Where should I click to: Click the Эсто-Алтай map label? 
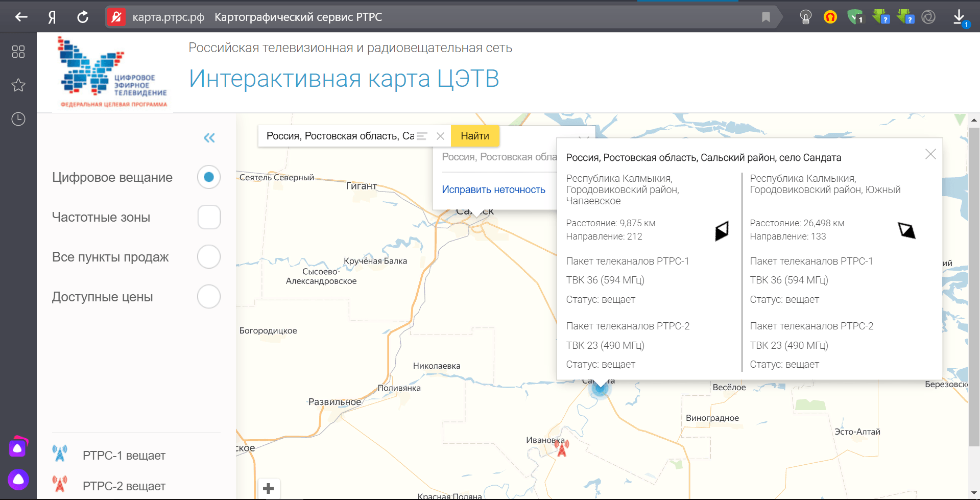tap(857, 432)
